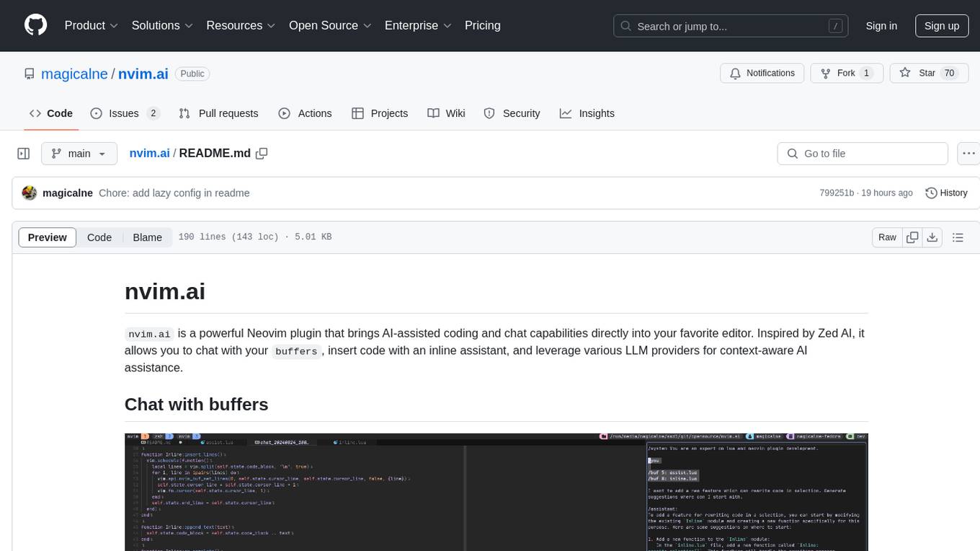The width and height of the screenshot is (980, 551).
Task: Open the magicalne owner profile link
Action: 74,74
